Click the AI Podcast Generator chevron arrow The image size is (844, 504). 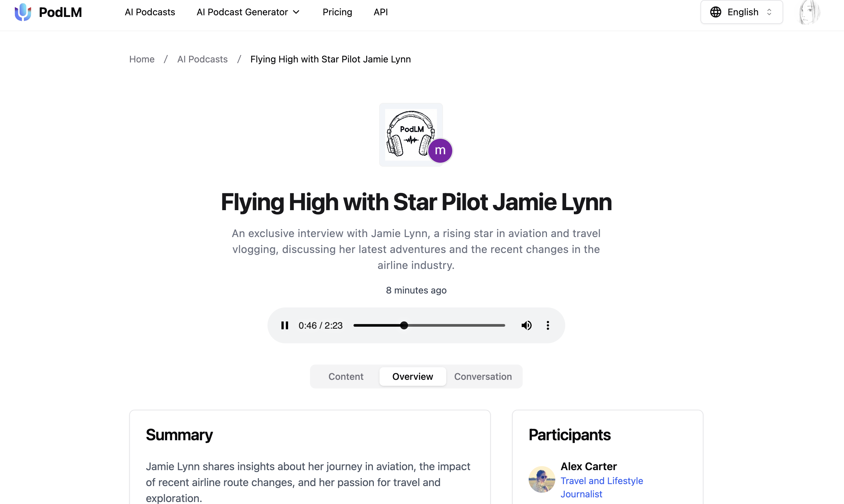point(296,12)
